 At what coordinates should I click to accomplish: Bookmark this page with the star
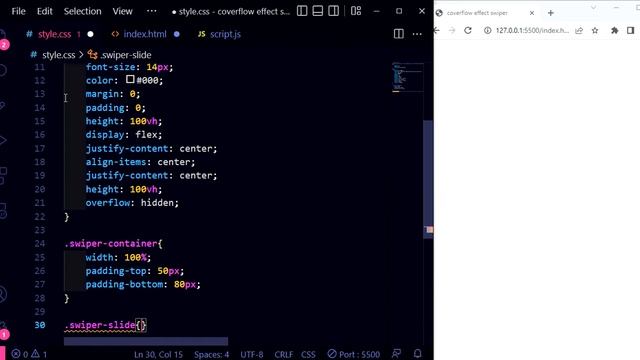click(x=595, y=30)
